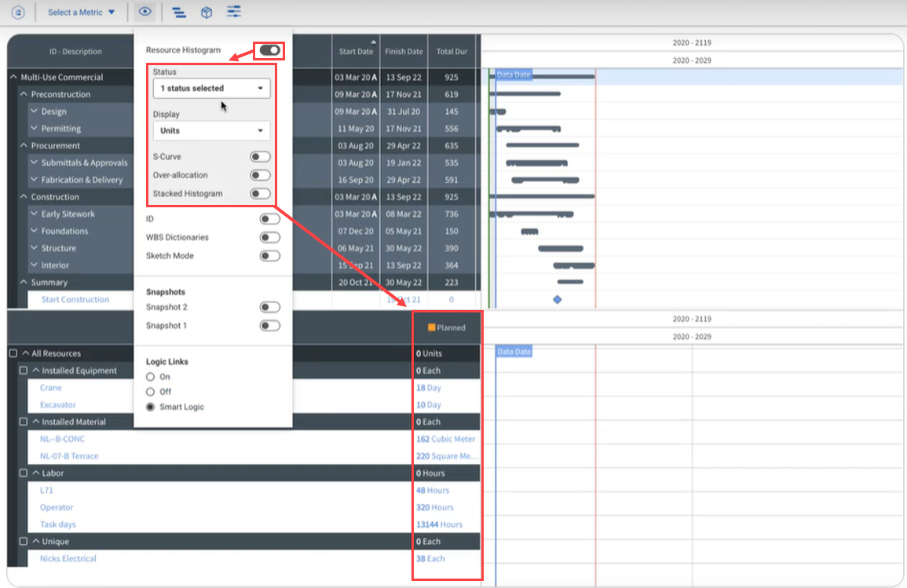Viewport: 907px width, 588px height.
Task: Open the settings sliders icon on the toolbar
Action: tap(233, 12)
